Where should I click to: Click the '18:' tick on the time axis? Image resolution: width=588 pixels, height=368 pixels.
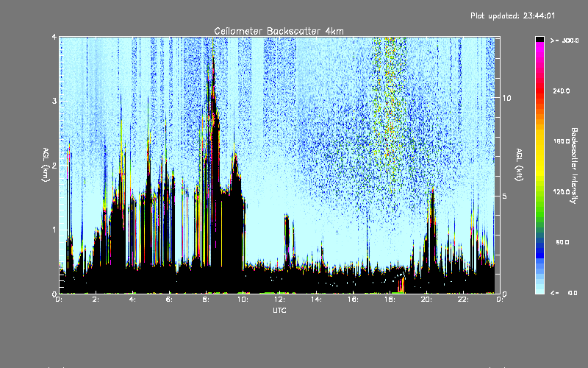pyautogui.click(x=390, y=300)
